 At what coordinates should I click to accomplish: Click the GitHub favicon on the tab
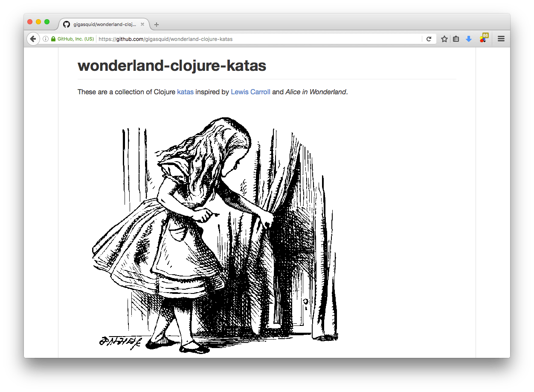(67, 24)
